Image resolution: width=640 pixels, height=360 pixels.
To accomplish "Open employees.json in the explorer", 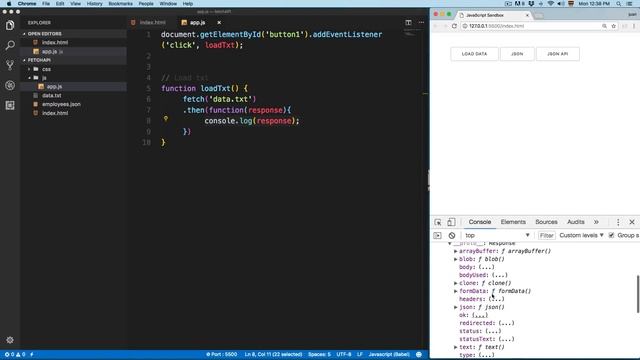I will [x=61, y=104].
